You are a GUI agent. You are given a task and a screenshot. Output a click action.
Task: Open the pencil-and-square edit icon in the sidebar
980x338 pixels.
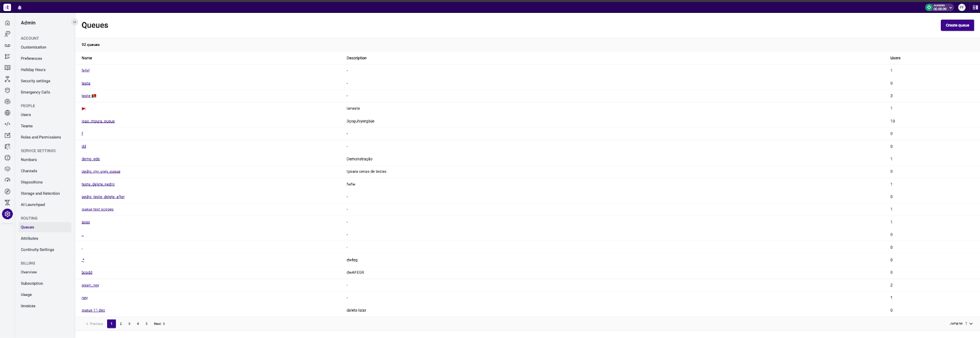coord(7,135)
